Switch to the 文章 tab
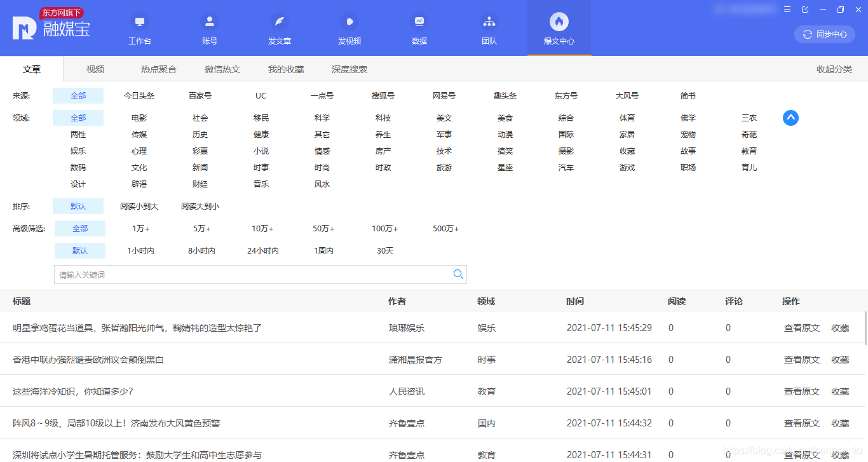Image resolution: width=868 pixels, height=462 pixels. (x=32, y=69)
